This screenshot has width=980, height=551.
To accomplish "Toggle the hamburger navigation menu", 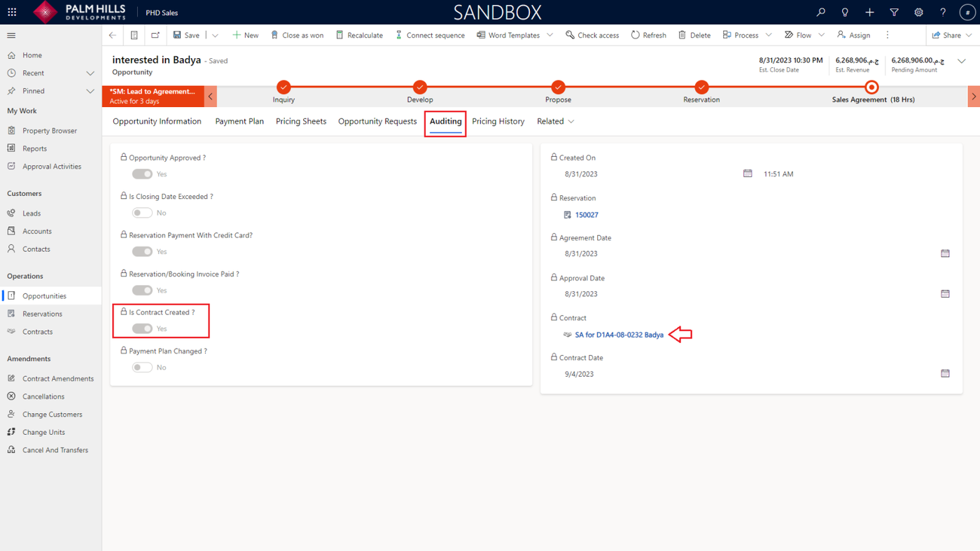I will pyautogui.click(x=11, y=35).
